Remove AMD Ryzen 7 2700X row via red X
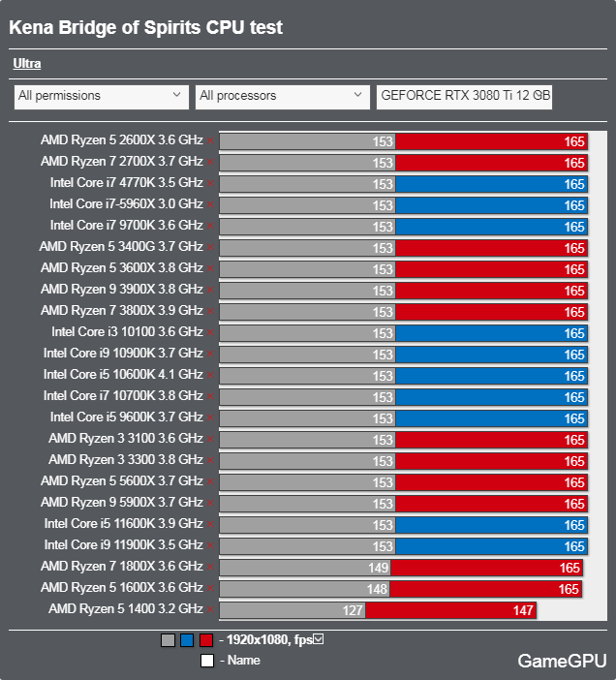This screenshot has width=616, height=680. point(210,162)
